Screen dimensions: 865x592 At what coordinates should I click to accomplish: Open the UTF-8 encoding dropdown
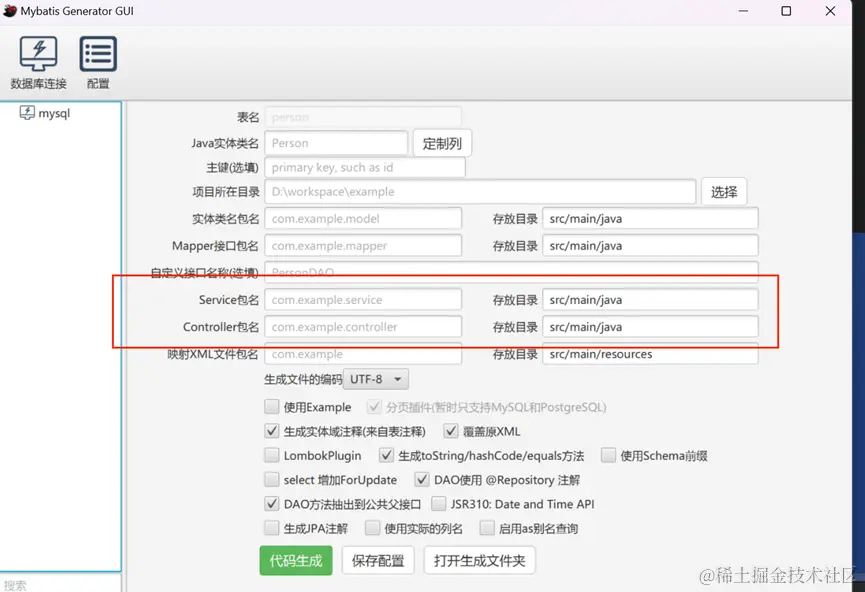click(376, 379)
